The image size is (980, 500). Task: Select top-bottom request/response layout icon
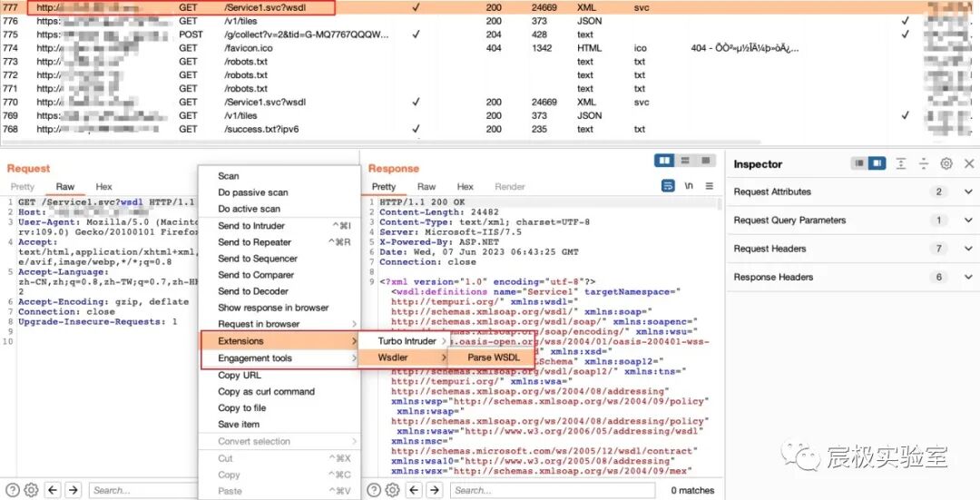[x=685, y=161]
